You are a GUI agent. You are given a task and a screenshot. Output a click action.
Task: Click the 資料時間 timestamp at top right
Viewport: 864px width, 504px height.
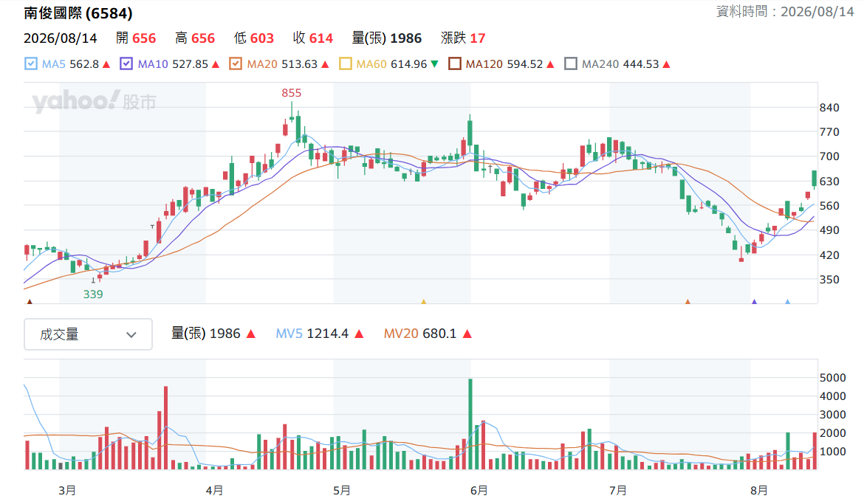point(785,12)
